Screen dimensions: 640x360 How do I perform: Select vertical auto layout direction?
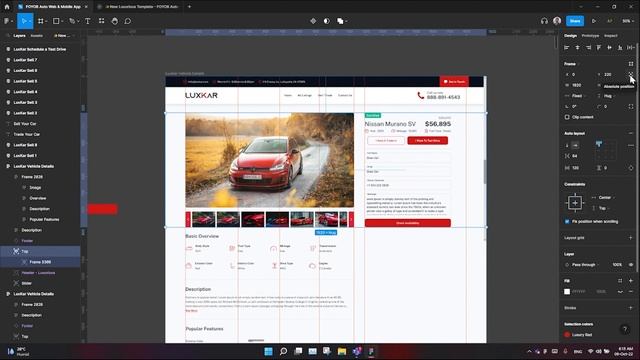(567, 145)
